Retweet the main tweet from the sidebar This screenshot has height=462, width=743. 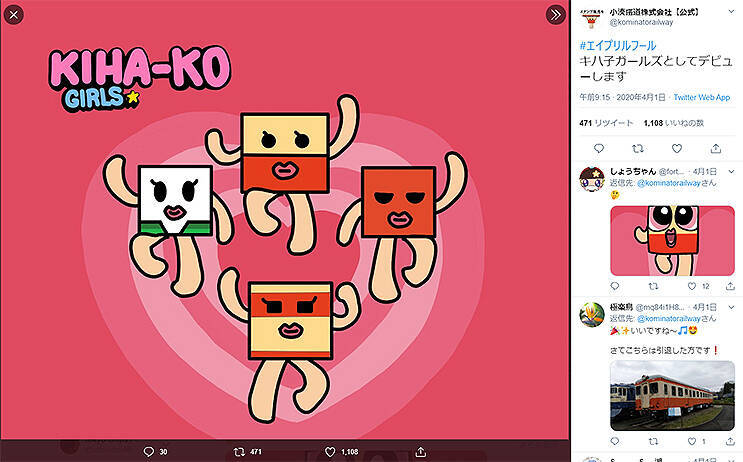coord(637,148)
